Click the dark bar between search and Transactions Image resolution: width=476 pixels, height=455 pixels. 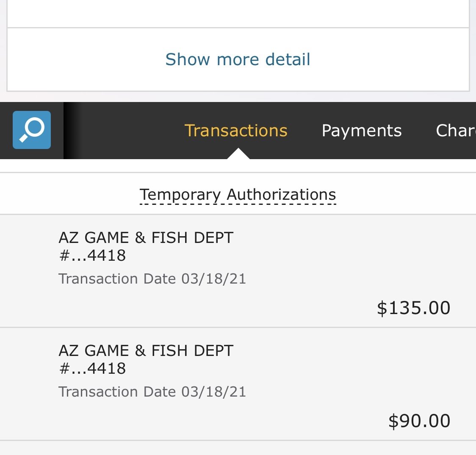pyautogui.click(x=119, y=130)
